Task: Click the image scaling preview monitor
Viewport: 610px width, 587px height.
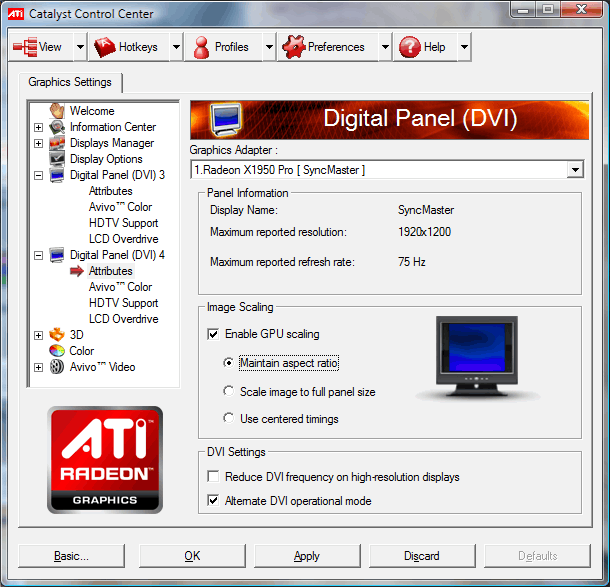Action: [477, 356]
